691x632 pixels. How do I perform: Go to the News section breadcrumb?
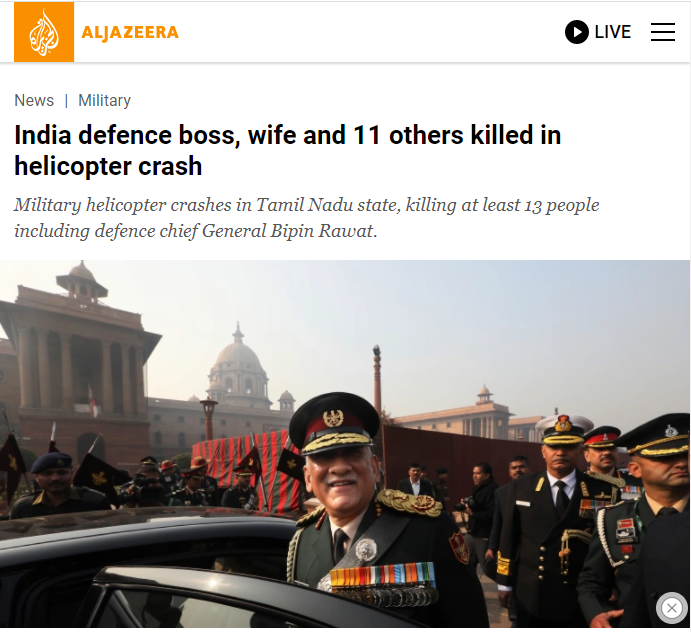(x=34, y=100)
